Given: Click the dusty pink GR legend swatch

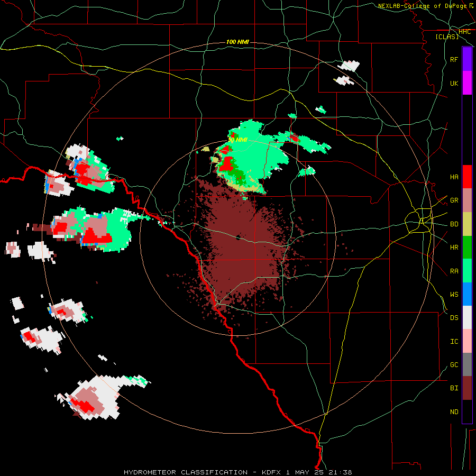Looking at the screenshot, I should (x=467, y=200).
